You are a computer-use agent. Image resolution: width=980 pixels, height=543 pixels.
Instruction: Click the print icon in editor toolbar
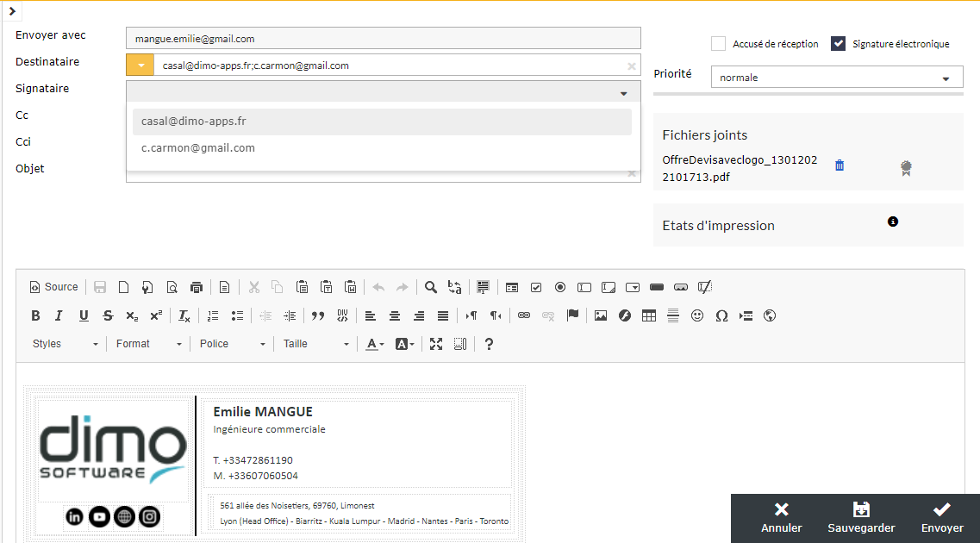coord(197,288)
